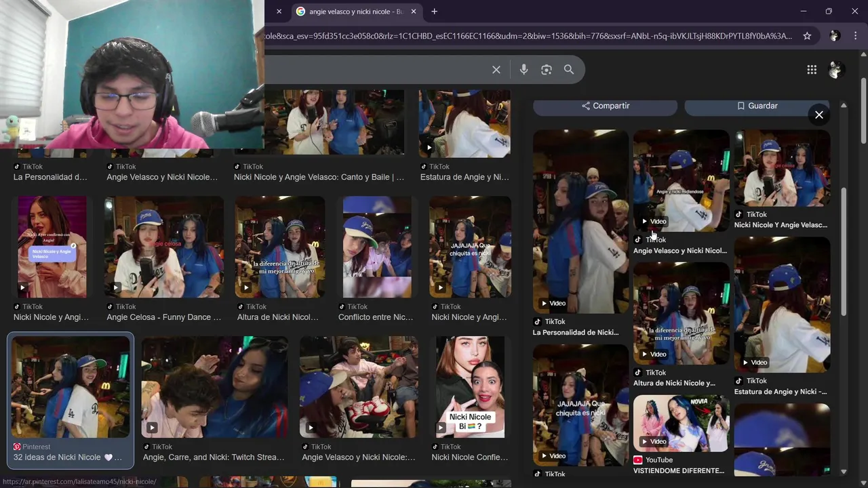Open the Chrome profile avatar in the toolbar
Image resolution: width=868 pixels, height=488 pixels.
click(835, 36)
